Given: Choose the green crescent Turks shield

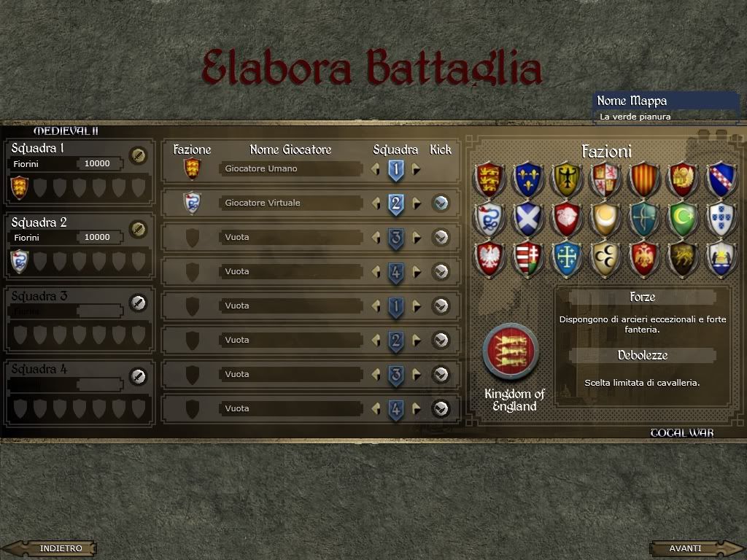Looking at the screenshot, I should [682, 219].
